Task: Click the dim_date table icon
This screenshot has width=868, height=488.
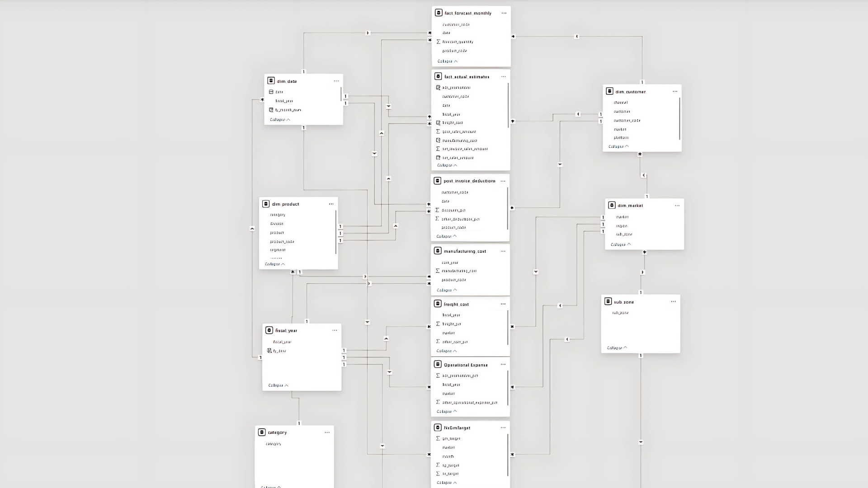Action: point(271,81)
